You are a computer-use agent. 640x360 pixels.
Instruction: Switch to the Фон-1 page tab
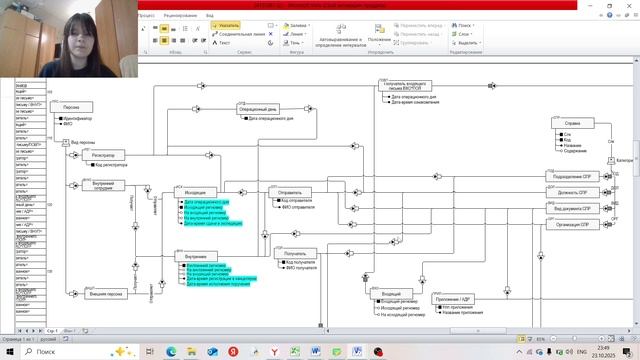(x=69, y=331)
